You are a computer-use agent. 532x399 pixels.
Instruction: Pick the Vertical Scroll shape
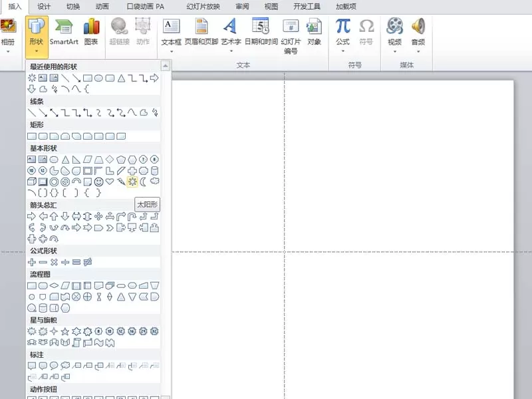click(x=76, y=342)
